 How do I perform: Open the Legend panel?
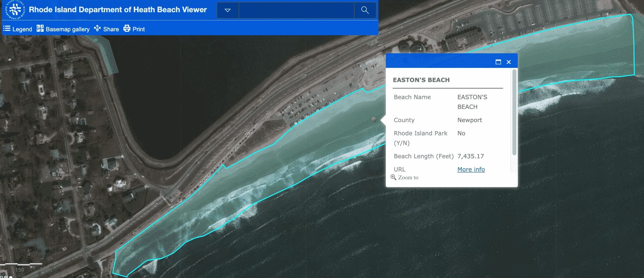[18, 29]
